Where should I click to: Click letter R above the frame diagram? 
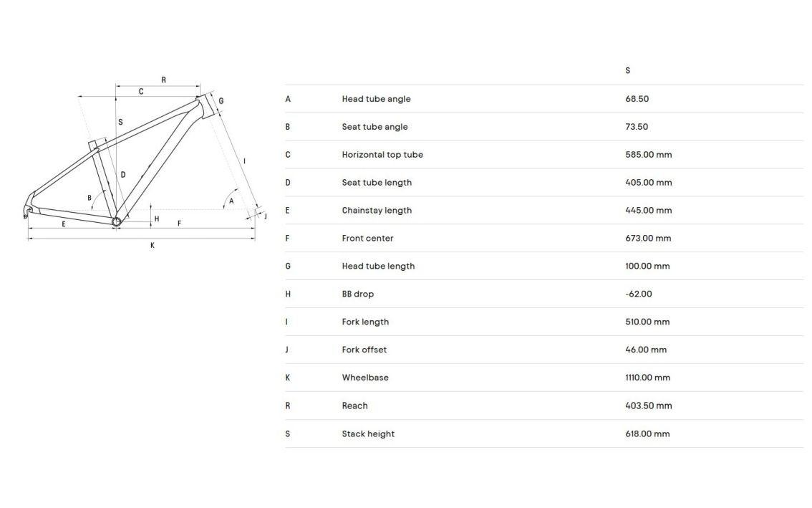[164, 80]
